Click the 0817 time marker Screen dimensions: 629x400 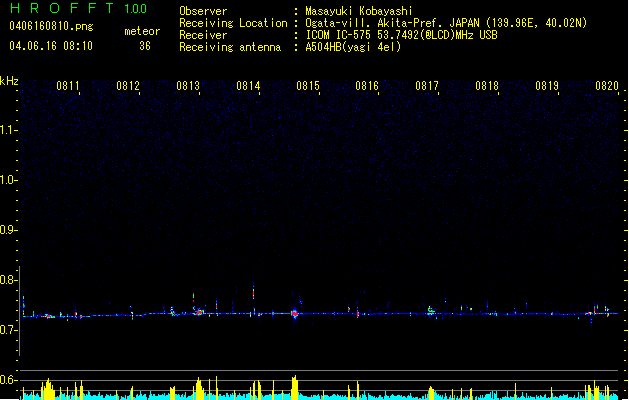point(427,86)
